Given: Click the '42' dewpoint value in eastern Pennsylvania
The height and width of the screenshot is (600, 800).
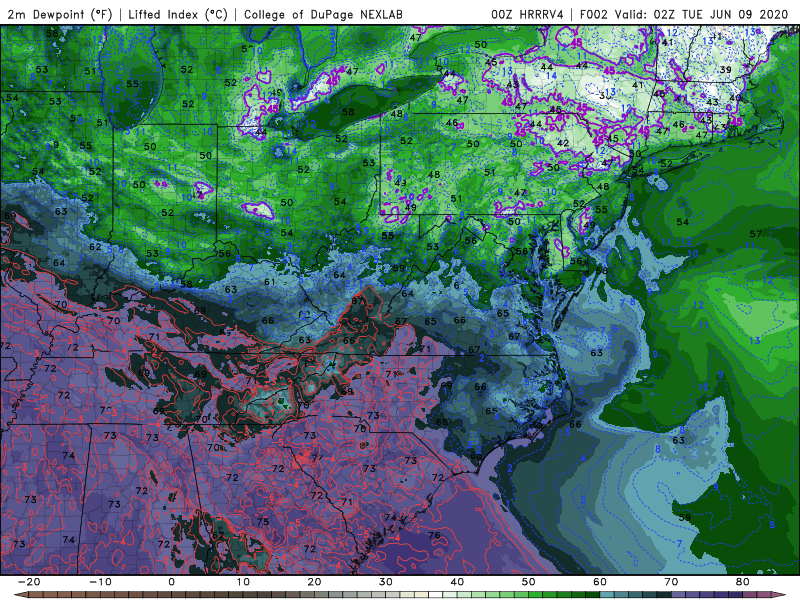Looking at the screenshot, I should (x=563, y=143).
